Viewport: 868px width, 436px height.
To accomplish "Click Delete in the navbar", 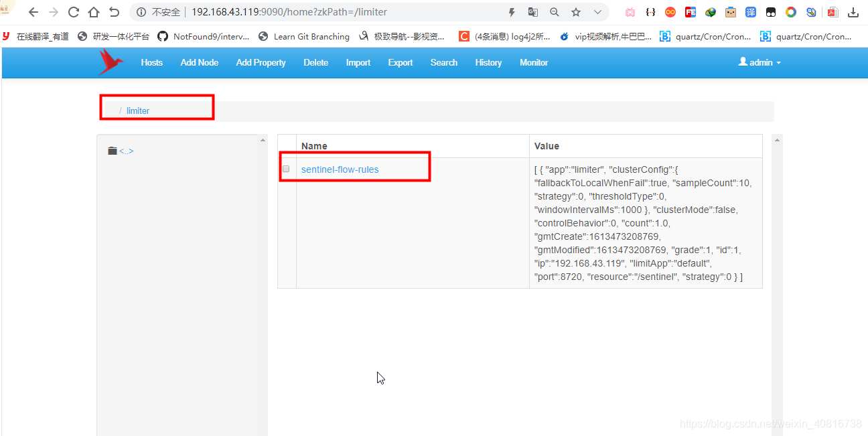I will [x=315, y=62].
